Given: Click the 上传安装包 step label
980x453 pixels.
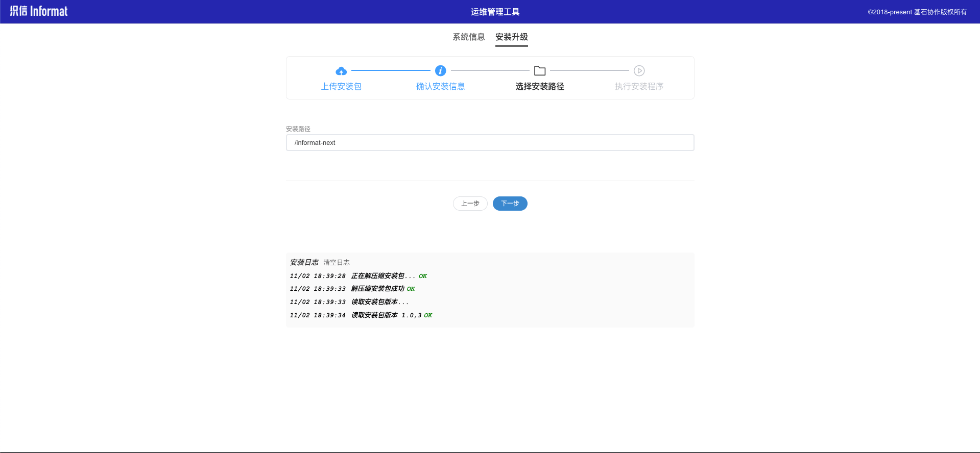Looking at the screenshot, I should [341, 86].
